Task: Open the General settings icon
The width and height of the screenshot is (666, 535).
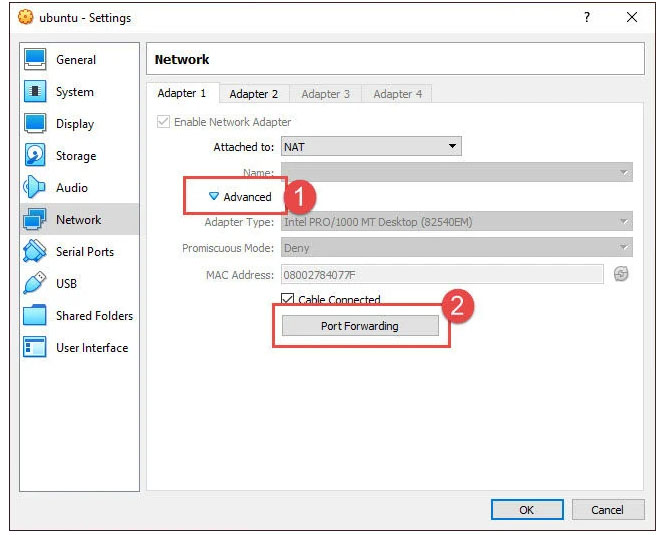Action: click(x=35, y=60)
